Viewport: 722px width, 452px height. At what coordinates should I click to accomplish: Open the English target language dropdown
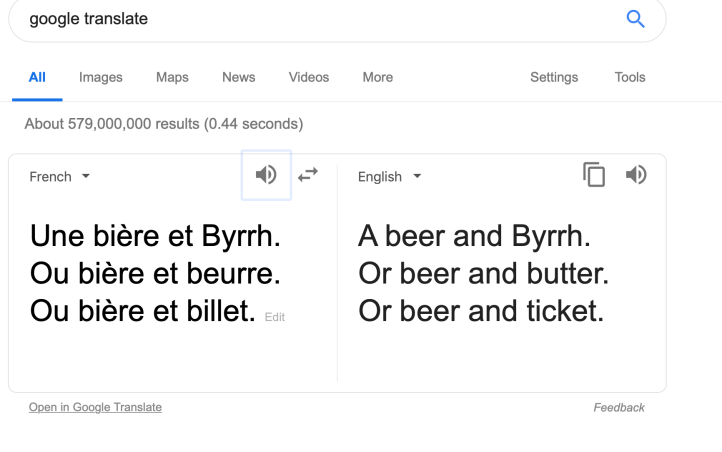point(390,177)
